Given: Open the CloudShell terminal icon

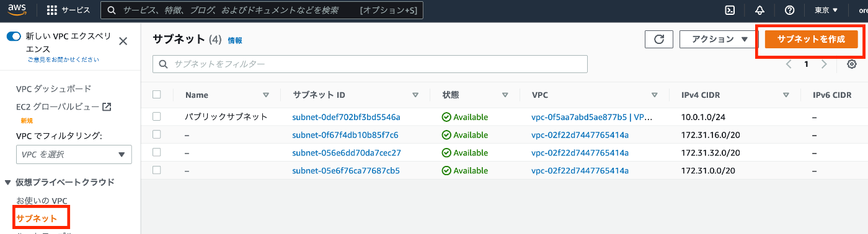Looking at the screenshot, I should [730, 11].
